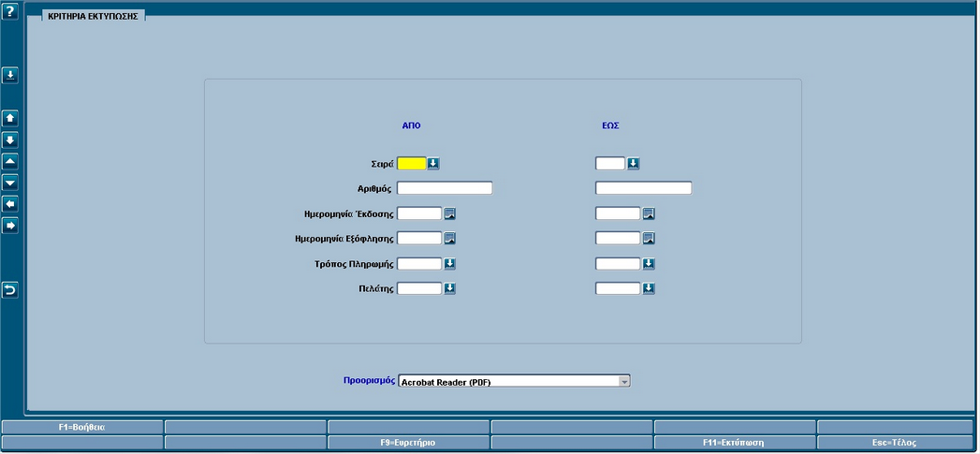
Task: Click the left arrow sidebar icon
Action: [10, 204]
